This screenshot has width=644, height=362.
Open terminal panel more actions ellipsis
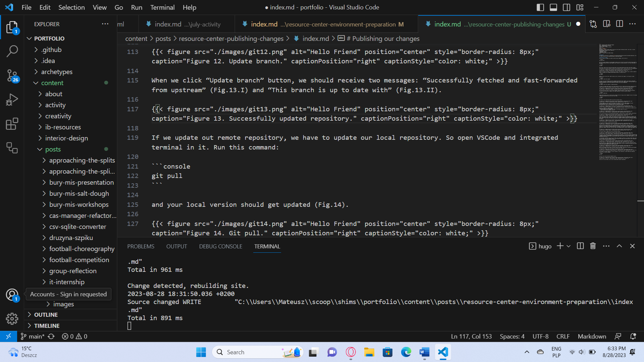tap(606, 246)
